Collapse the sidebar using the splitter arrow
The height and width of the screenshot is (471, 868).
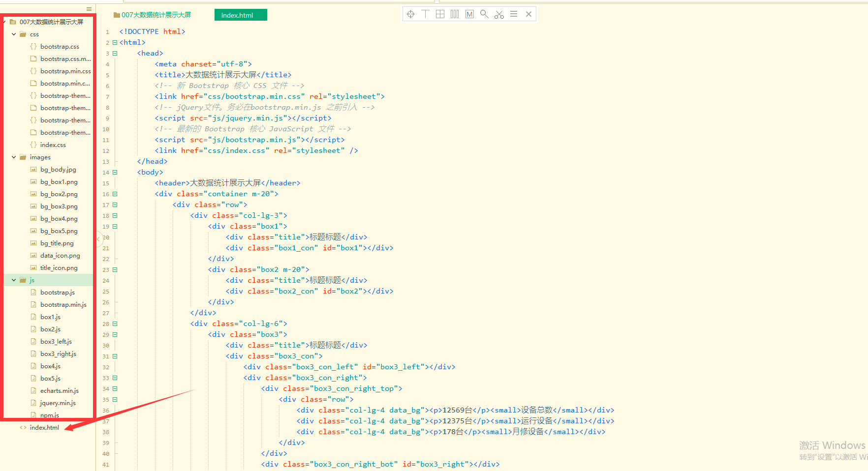98,239
